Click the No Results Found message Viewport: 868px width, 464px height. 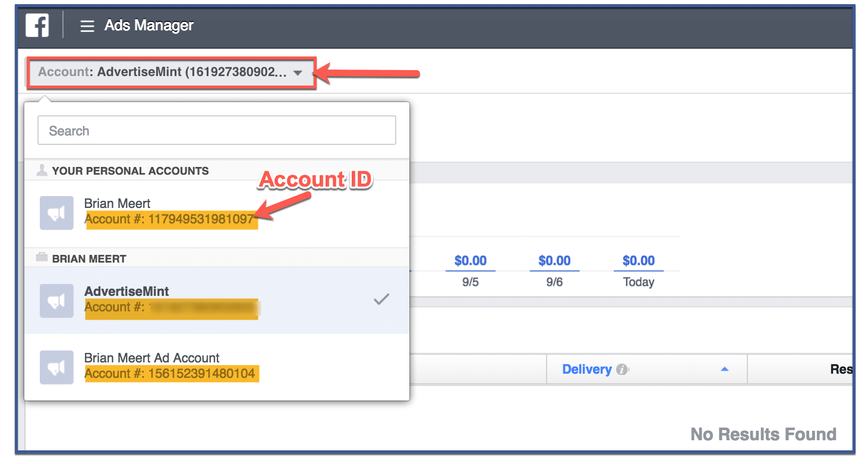tap(763, 434)
